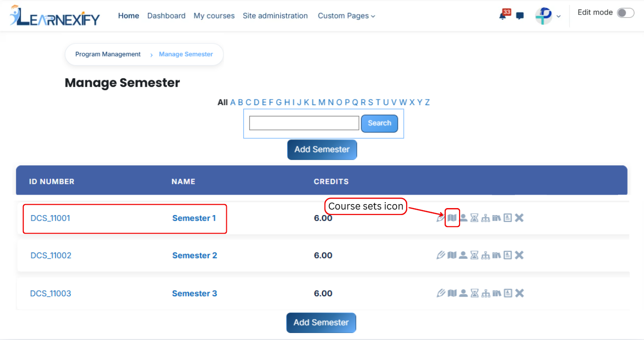Screen dimensions: 644x340
Task: Click the profile card icon for Semester 2
Action: click(x=508, y=255)
